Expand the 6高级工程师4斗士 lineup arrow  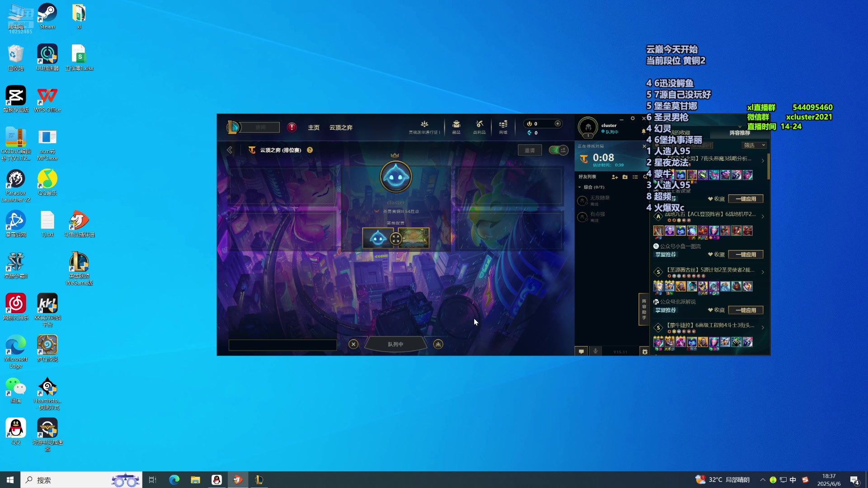click(763, 328)
